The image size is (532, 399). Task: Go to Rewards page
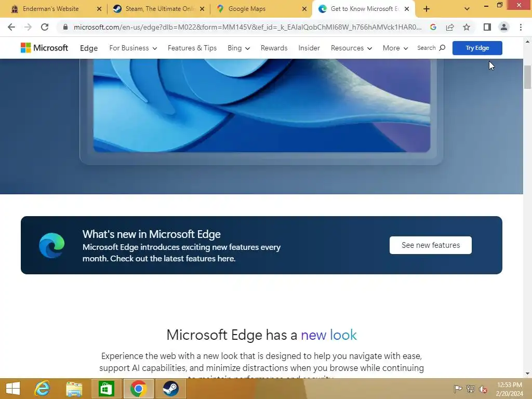(x=274, y=48)
